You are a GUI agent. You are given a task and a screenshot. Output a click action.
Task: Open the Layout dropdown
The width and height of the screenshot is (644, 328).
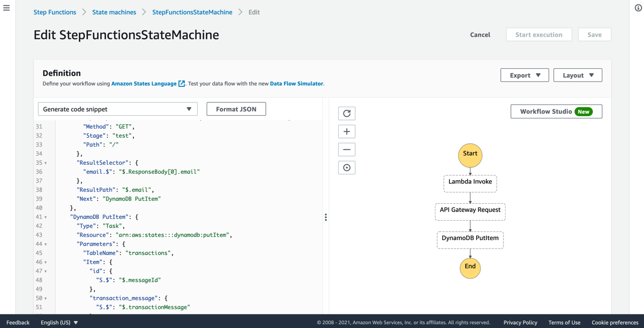coord(578,75)
